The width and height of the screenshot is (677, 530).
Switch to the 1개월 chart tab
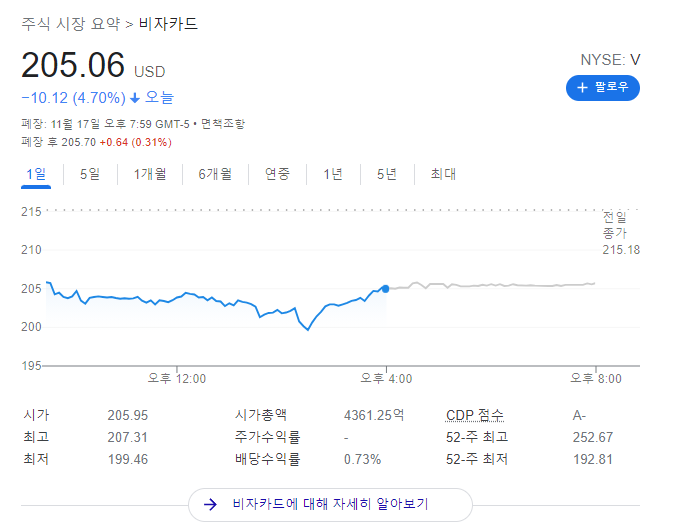tap(150, 174)
